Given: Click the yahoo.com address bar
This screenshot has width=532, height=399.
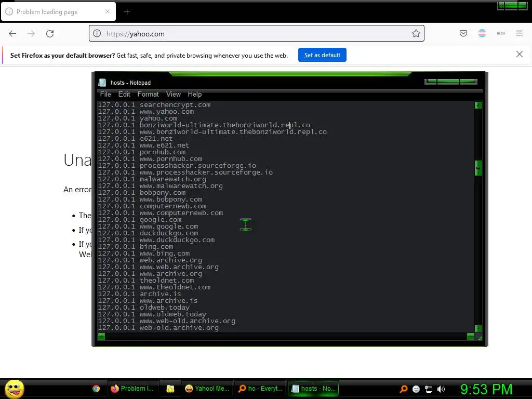Looking at the screenshot, I should pyautogui.click(x=257, y=34).
